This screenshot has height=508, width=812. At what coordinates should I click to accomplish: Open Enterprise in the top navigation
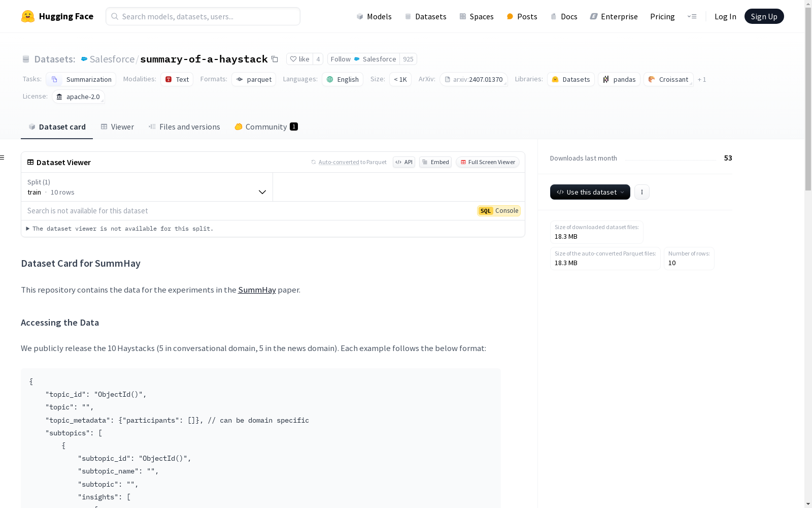point(614,16)
